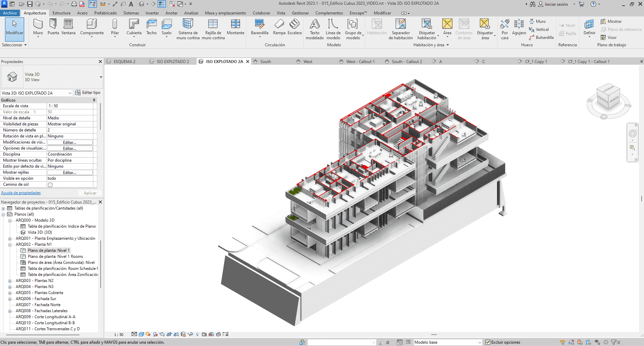This screenshot has height=346, width=644.
Task: Open the Archivo menu
Action: (10, 13)
